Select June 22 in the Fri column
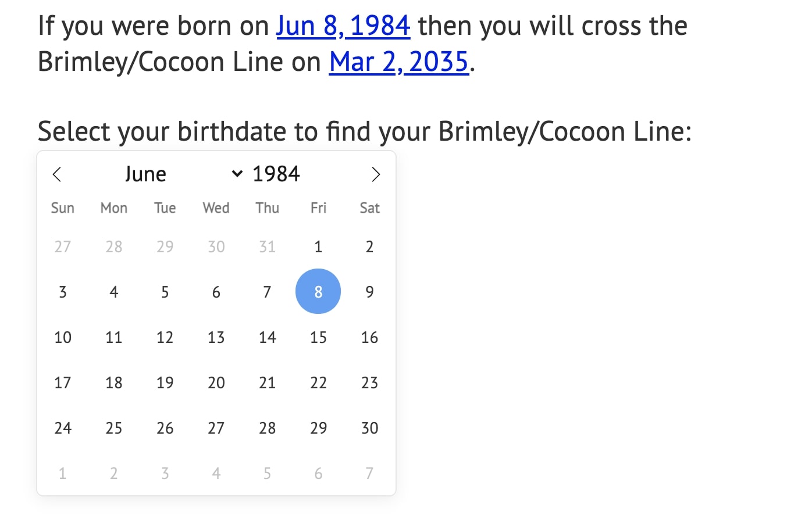Screen dimensions: 812x522 coord(318,382)
